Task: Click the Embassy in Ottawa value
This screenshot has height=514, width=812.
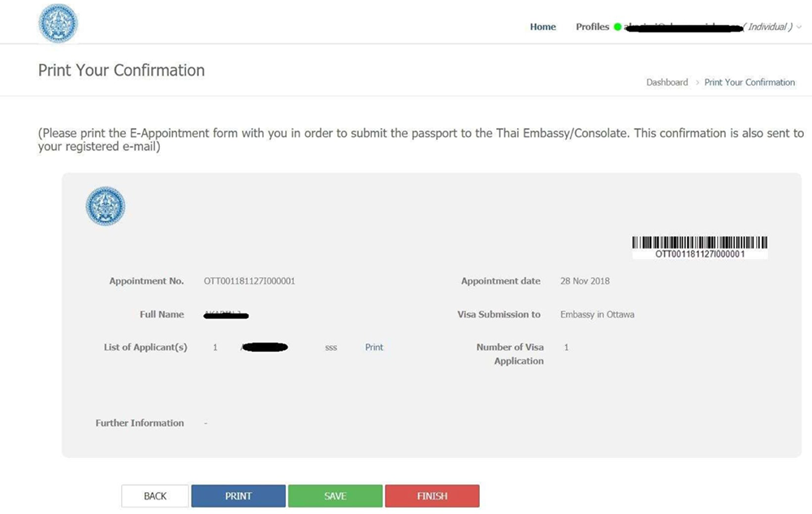Action: pos(597,314)
